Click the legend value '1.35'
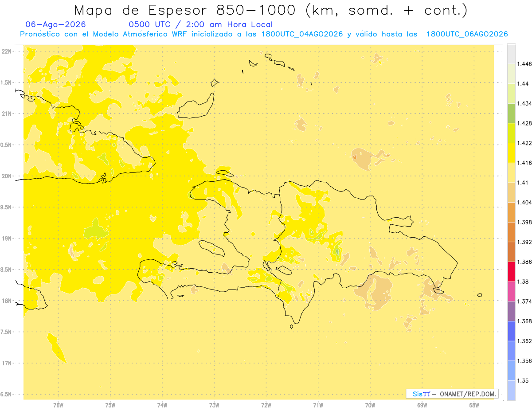The height and width of the screenshot is (411, 532). pyautogui.click(x=524, y=380)
